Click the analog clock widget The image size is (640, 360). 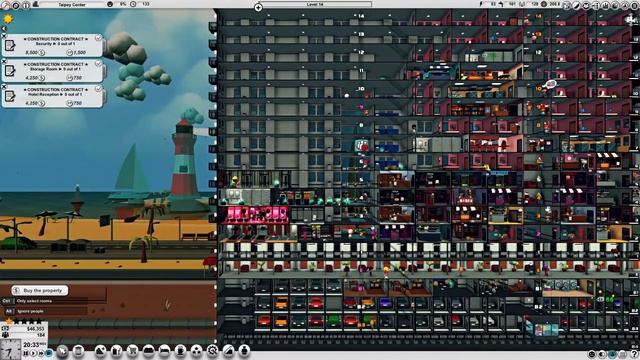click(x=10, y=349)
